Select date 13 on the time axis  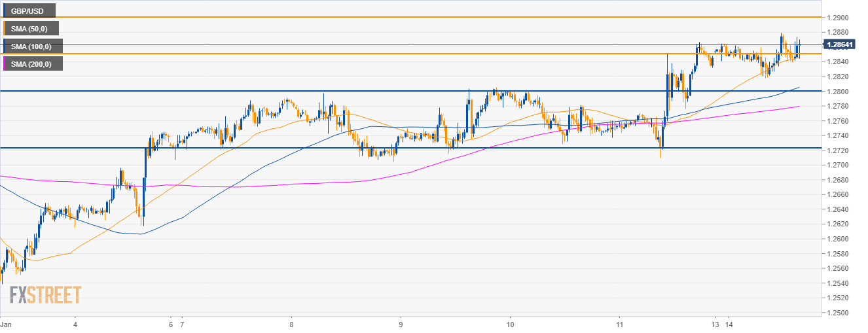(717, 324)
